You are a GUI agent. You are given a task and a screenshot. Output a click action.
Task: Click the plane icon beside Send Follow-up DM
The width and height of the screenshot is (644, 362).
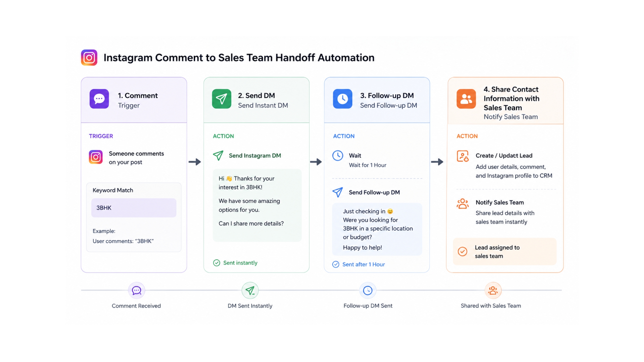338,192
